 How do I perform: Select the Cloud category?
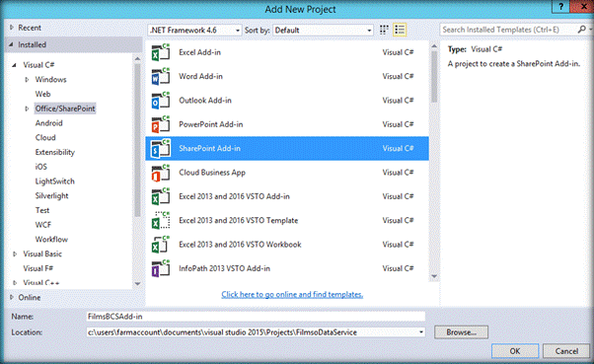(x=45, y=137)
